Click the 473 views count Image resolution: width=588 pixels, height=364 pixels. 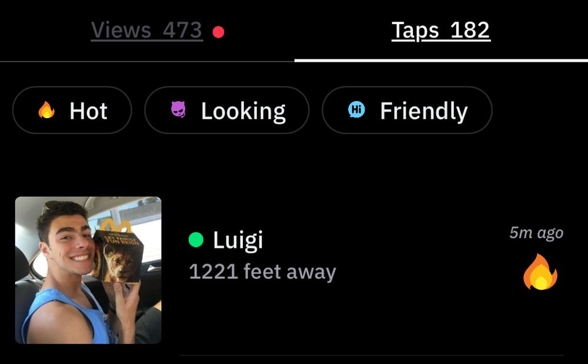click(x=183, y=30)
